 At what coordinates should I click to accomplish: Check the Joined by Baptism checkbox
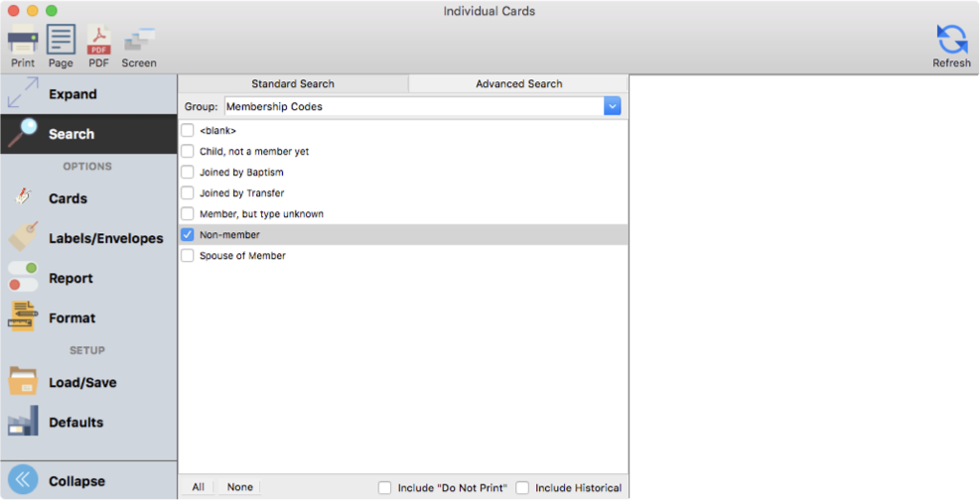coord(188,173)
